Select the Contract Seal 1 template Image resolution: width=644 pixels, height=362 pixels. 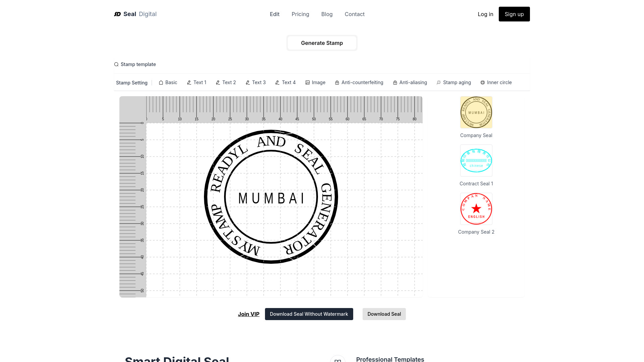[x=476, y=161]
